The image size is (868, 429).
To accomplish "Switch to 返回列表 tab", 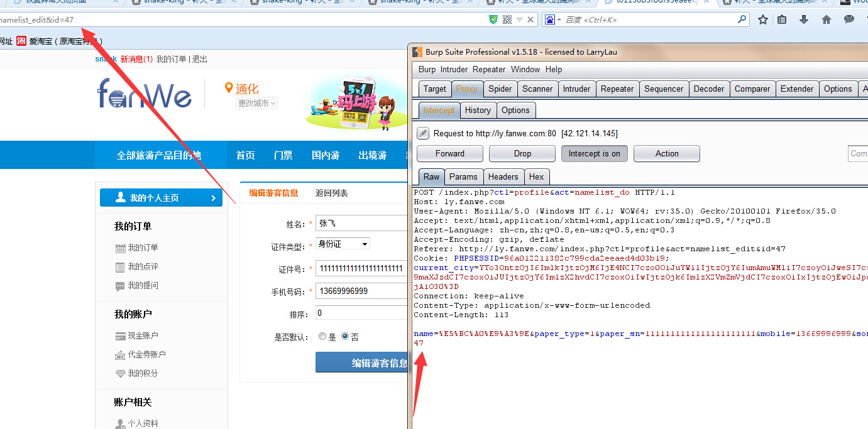I will 331,193.
